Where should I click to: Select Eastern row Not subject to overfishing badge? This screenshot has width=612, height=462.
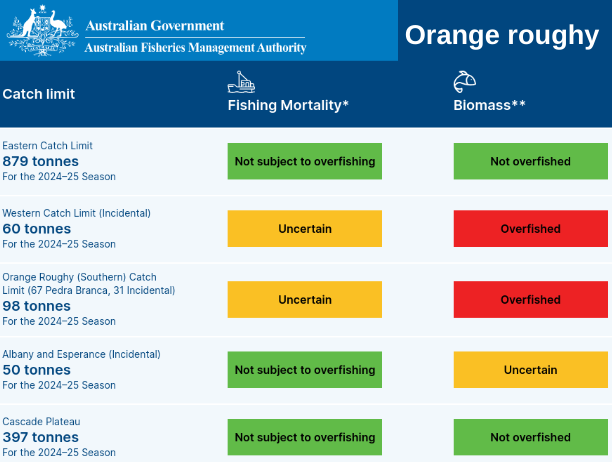coord(304,161)
